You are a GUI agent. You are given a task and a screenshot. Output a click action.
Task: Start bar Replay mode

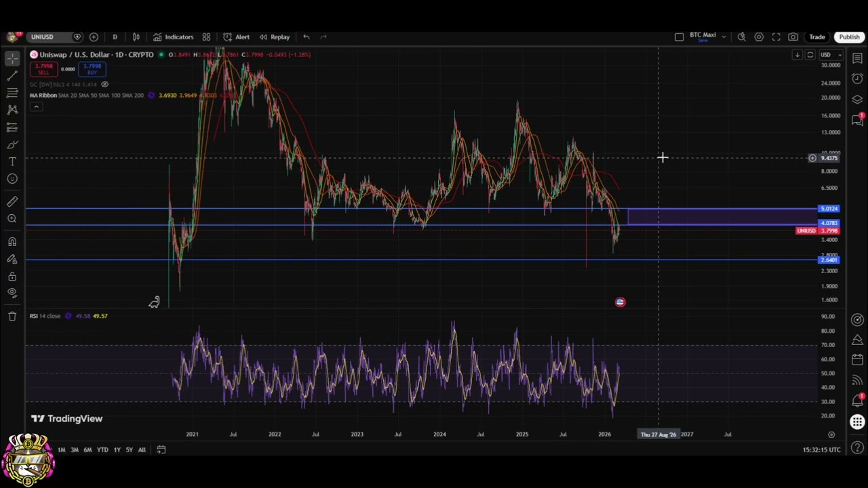[274, 37]
